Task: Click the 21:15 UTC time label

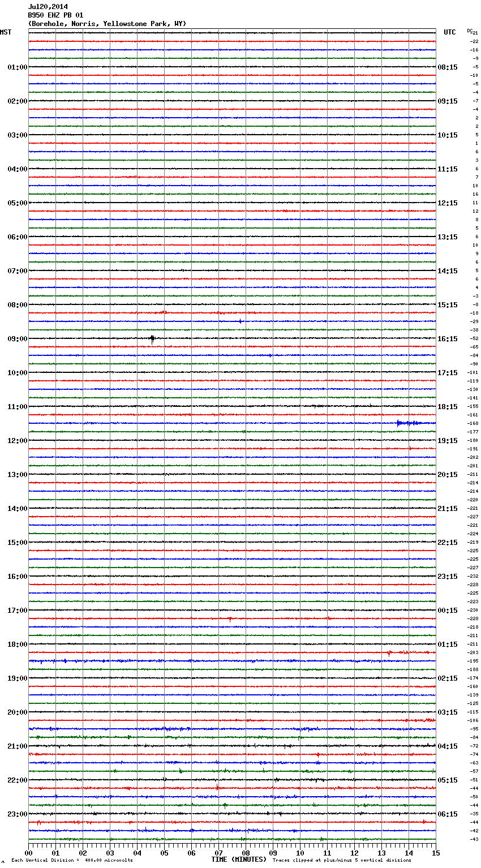Action: point(448,509)
